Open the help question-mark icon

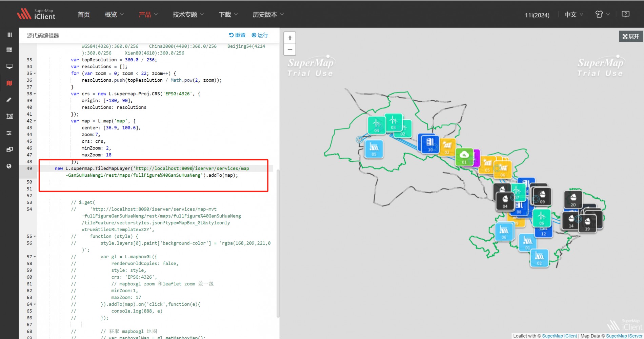[x=626, y=14]
